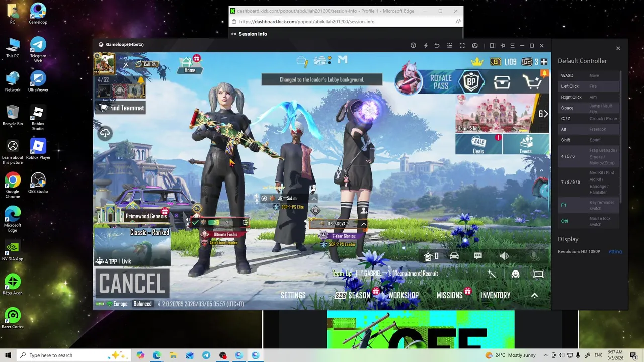This screenshot has width=644, height=362.
Task: Open the shopping cart shop icon
Action: (533, 82)
